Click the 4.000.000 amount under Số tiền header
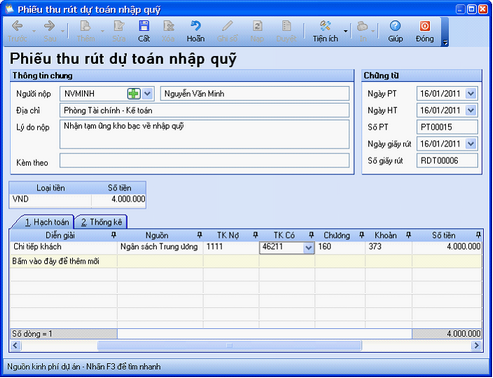 [119, 199]
